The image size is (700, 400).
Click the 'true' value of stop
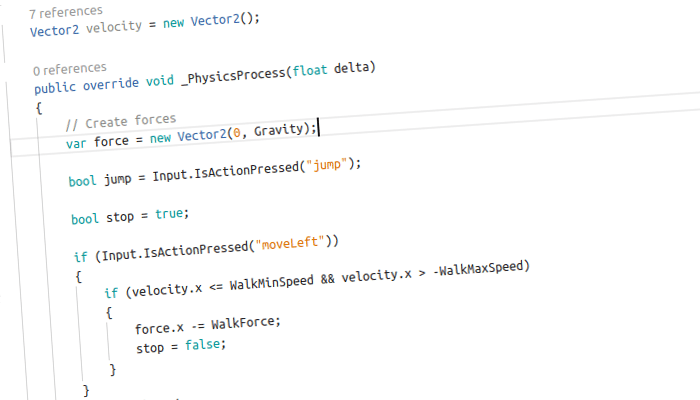tap(169, 214)
